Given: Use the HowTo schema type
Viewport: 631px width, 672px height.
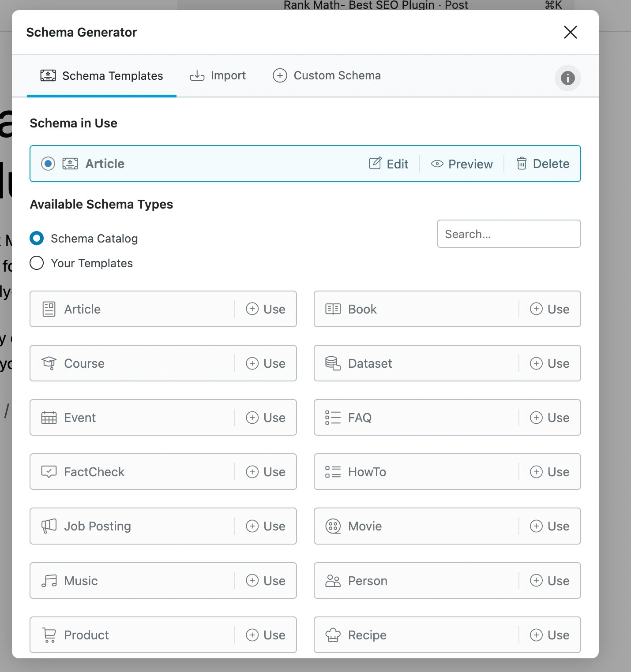Looking at the screenshot, I should point(549,472).
